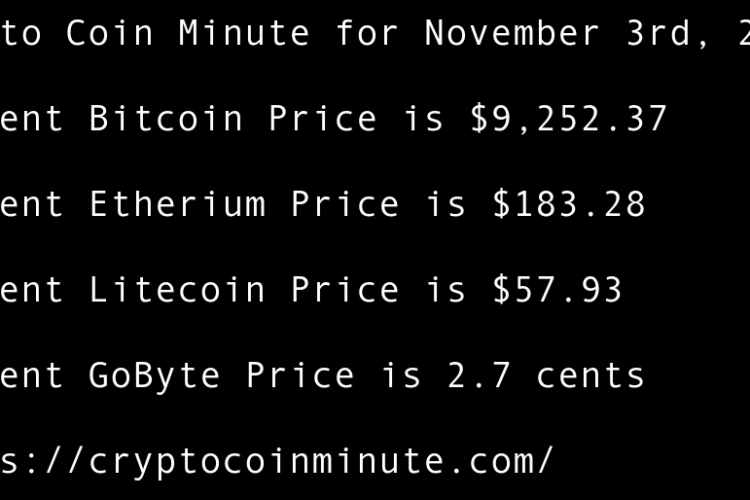Click the word Price on the Etherium line
Viewport: 750px width, 500px height.
click(x=345, y=205)
